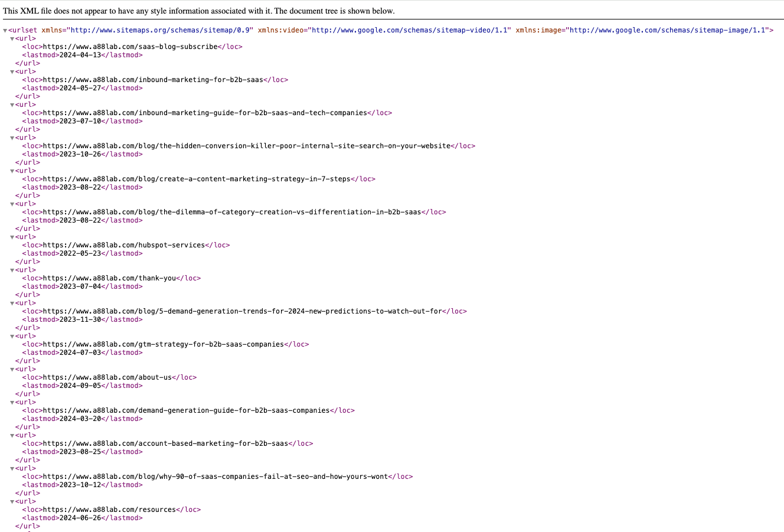This screenshot has width=784, height=532.
Task: Collapse url node for account-based-marketing-for-b2b-saas
Action: point(12,436)
